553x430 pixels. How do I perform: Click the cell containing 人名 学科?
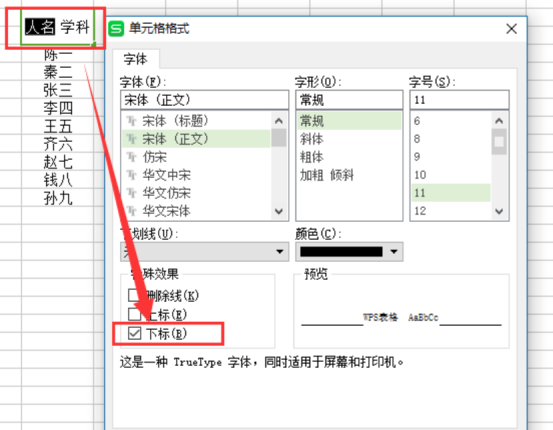(57, 27)
